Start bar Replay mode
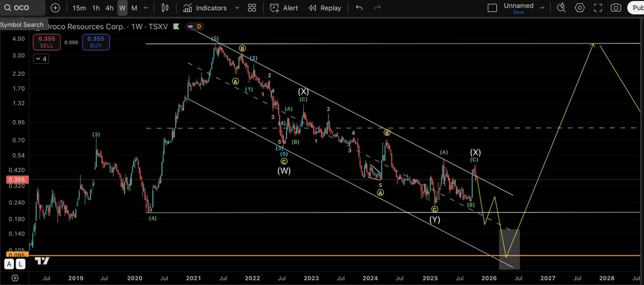Viewport: 644px width, 285px height. (x=325, y=8)
